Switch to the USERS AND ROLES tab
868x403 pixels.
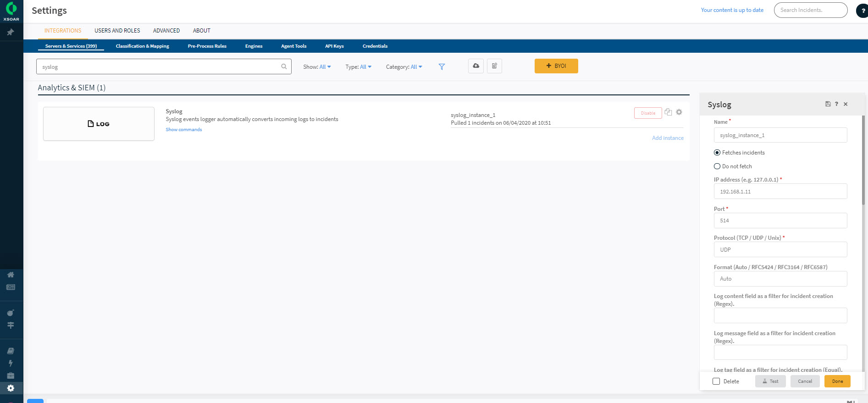tap(117, 31)
